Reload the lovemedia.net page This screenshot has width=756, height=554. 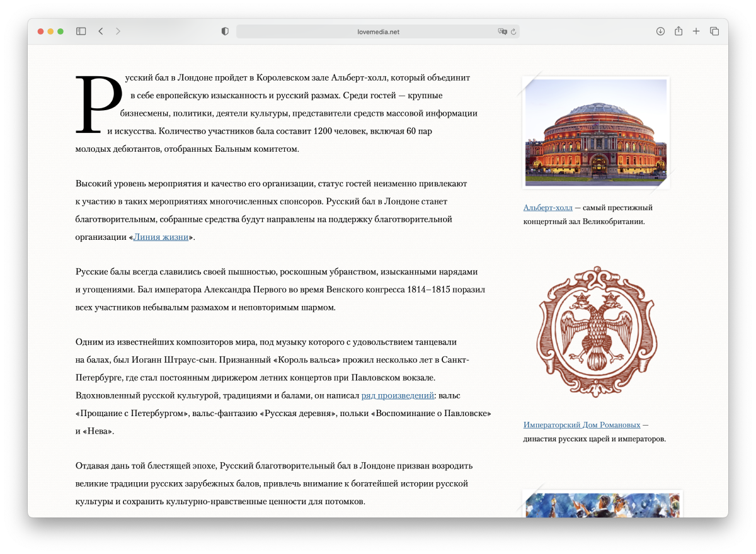(x=513, y=31)
